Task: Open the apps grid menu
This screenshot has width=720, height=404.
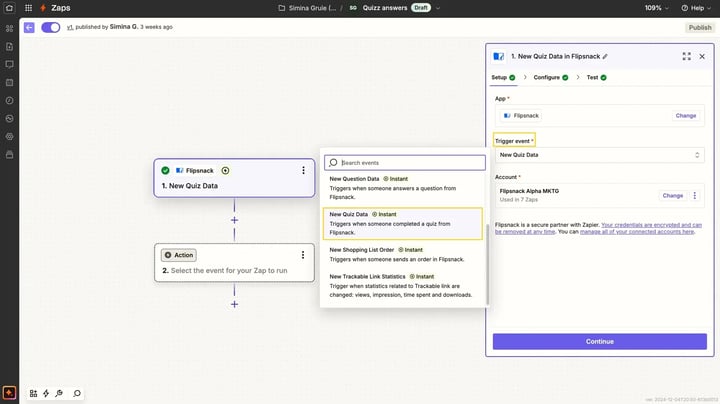Action: point(28,8)
